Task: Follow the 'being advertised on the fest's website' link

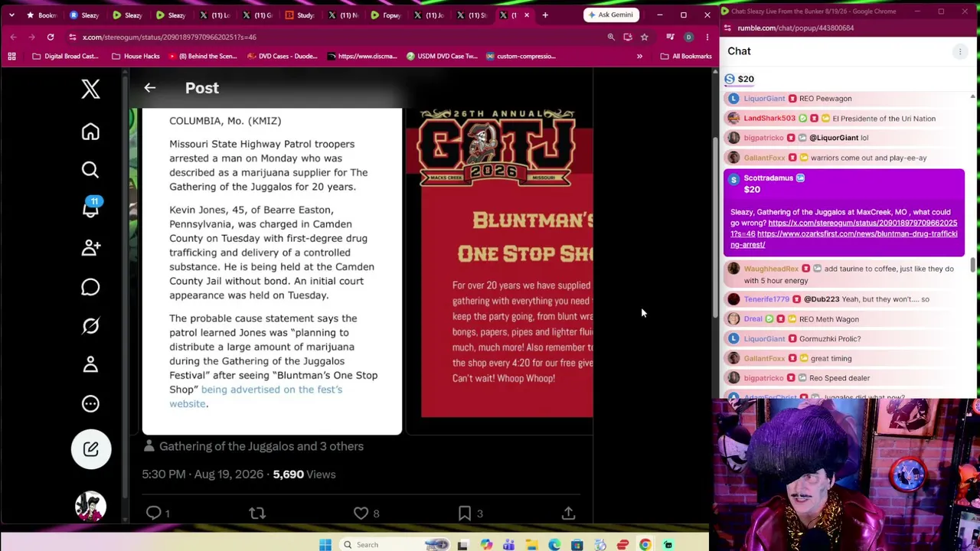Action: [256, 396]
